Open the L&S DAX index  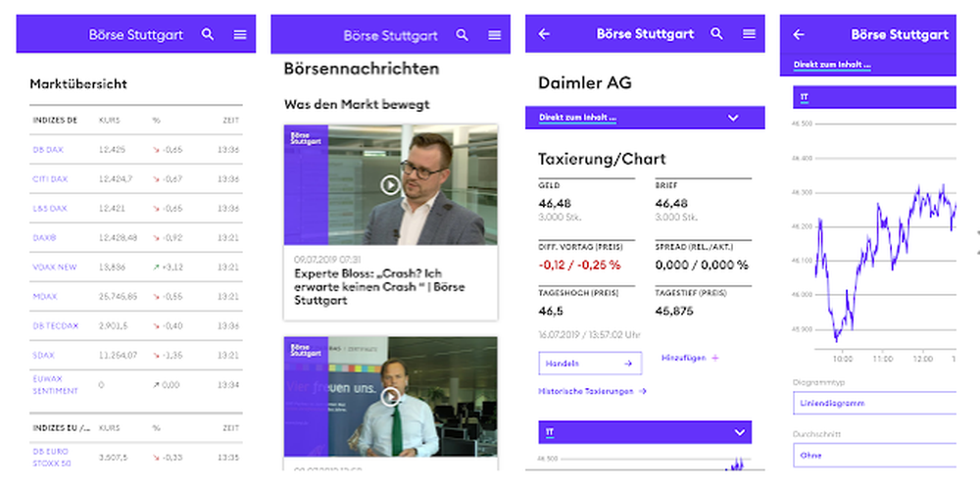[49, 209]
